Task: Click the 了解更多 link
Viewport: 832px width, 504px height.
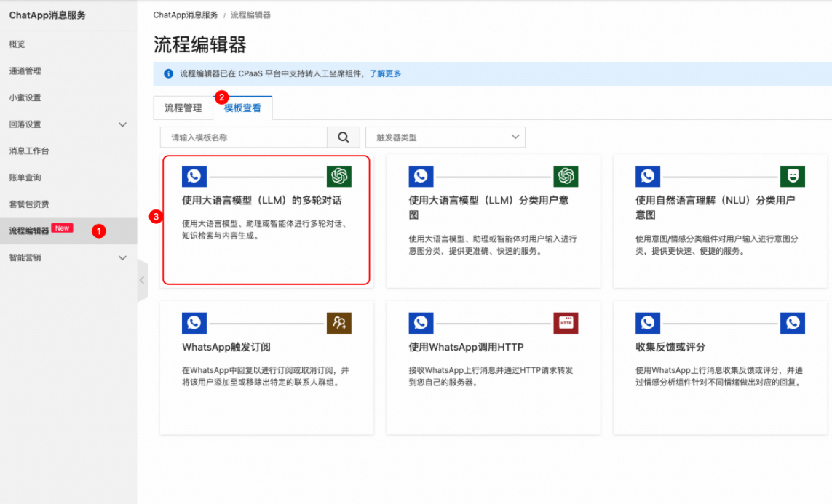Action: click(385, 73)
